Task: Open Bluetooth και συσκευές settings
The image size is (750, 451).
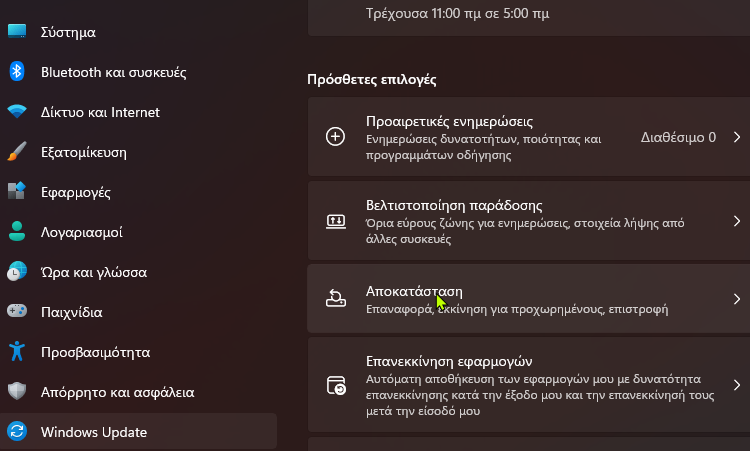Action: (139, 72)
